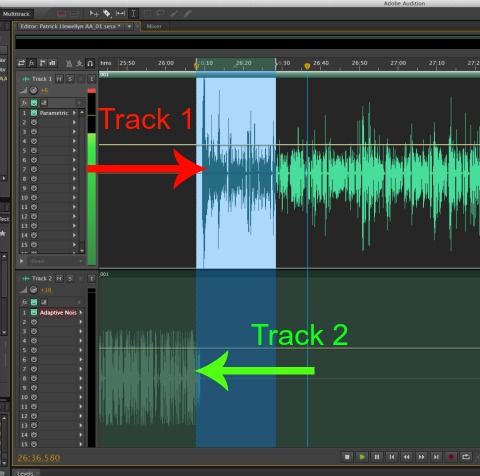This screenshot has height=476, width=480.
Task: Open Parametric effect slot menu arrow
Action: tap(74, 113)
